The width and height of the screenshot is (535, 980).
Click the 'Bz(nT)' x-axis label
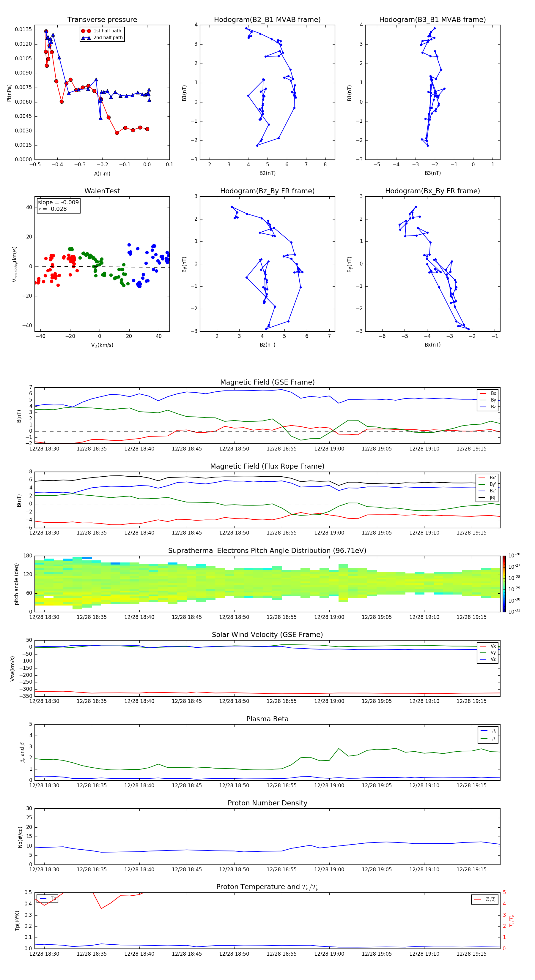267,345
